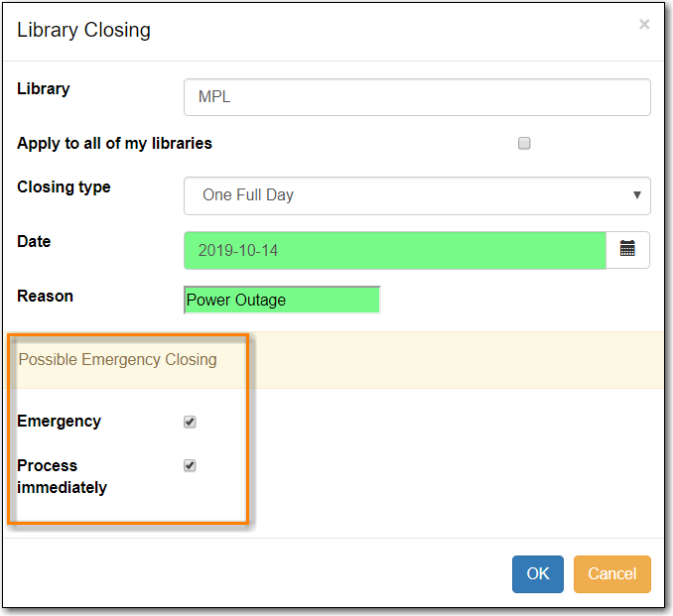Click the Possible Emergency Closing notice
Image resolution: width=673 pixels, height=616 pixels.
117,359
